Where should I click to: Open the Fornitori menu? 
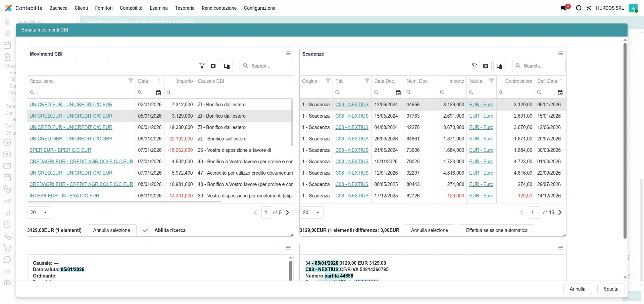click(x=104, y=8)
